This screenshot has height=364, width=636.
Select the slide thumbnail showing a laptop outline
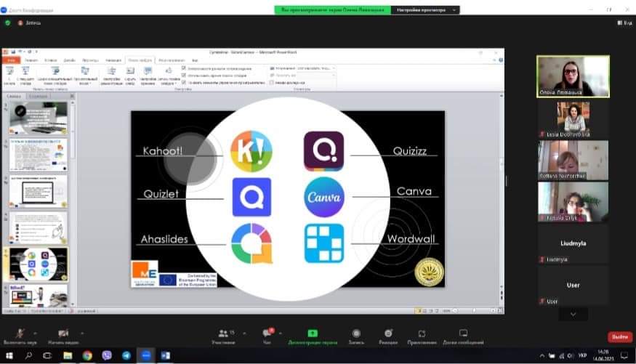[x=39, y=191]
